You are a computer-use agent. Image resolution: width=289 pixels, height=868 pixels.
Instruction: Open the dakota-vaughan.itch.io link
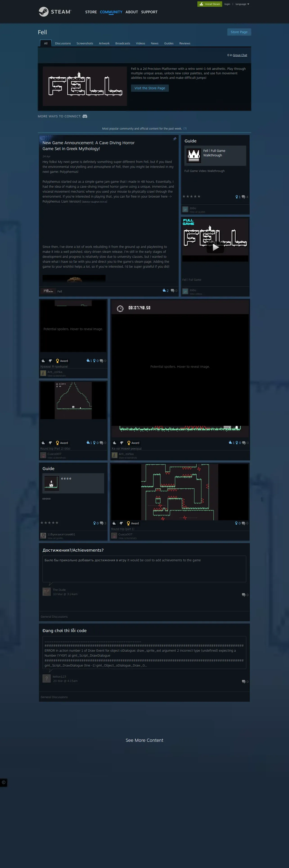point(95,202)
